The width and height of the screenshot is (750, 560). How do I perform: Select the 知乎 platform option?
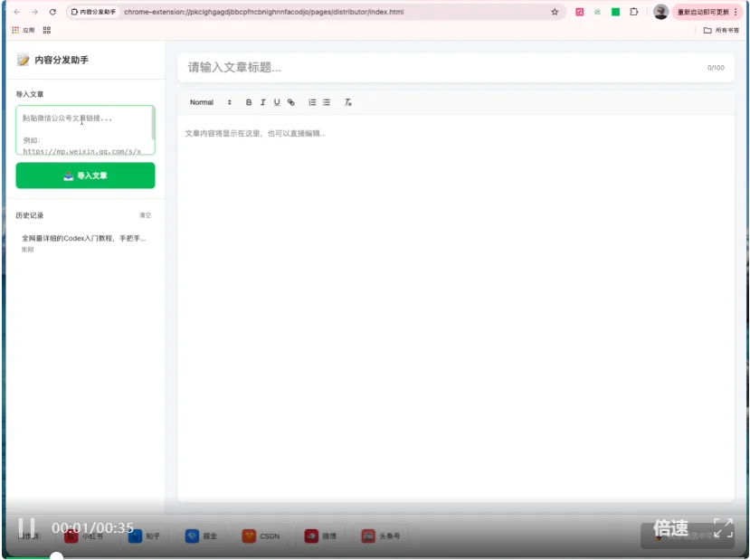coord(145,536)
